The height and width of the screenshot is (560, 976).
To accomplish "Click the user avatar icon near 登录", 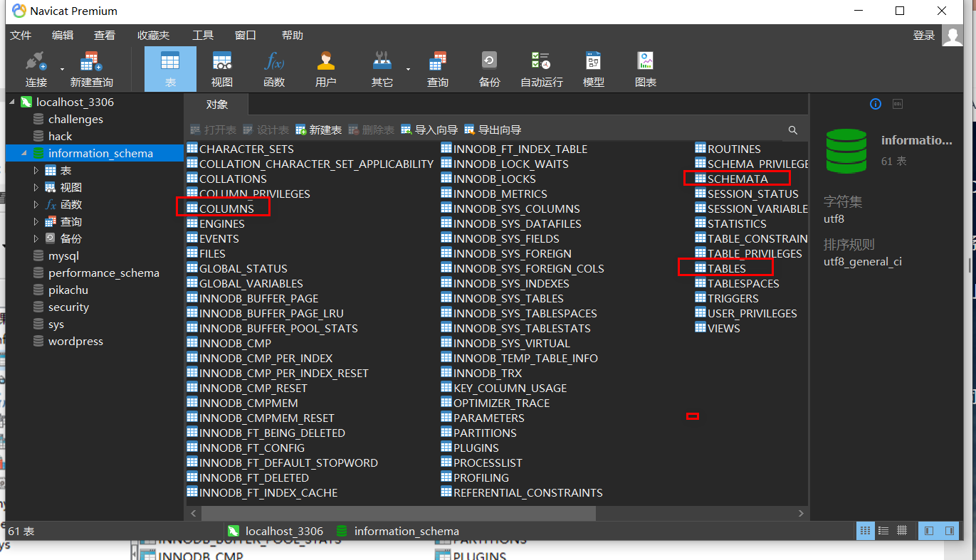I will 952,35.
